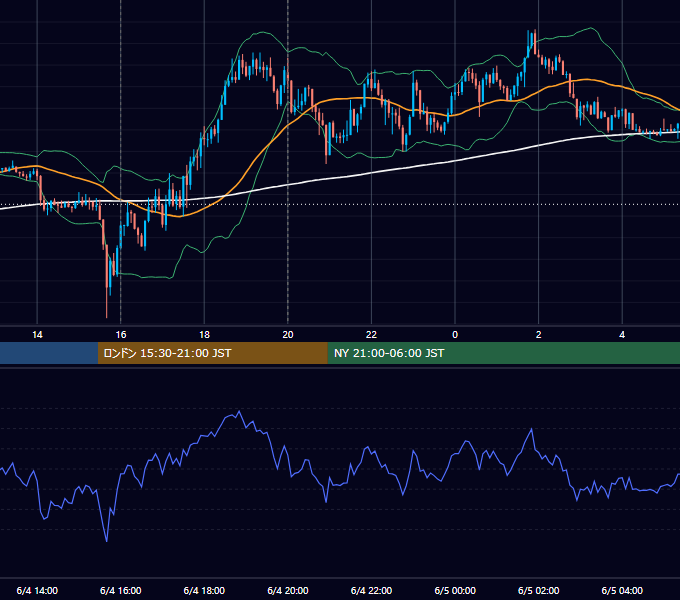The image size is (680, 600).
Task: Click the NY 21:00-06:00 JST session band
Action: (503, 353)
